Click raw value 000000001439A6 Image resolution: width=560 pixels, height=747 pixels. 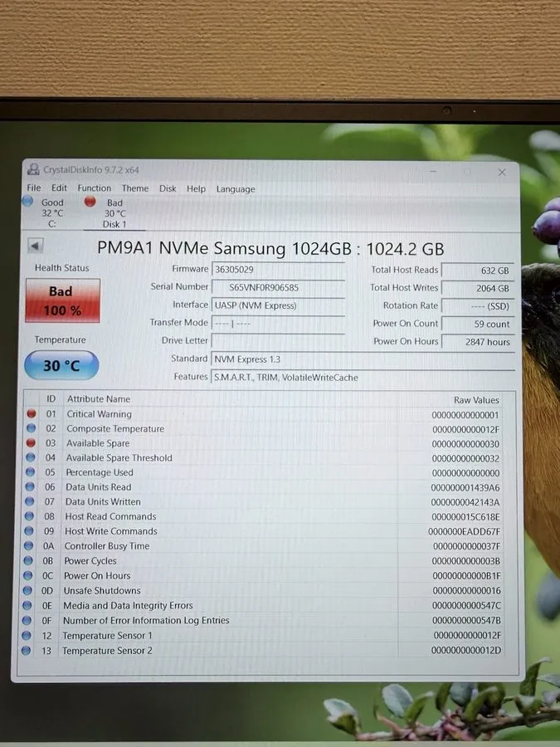(x=465, y=487)
